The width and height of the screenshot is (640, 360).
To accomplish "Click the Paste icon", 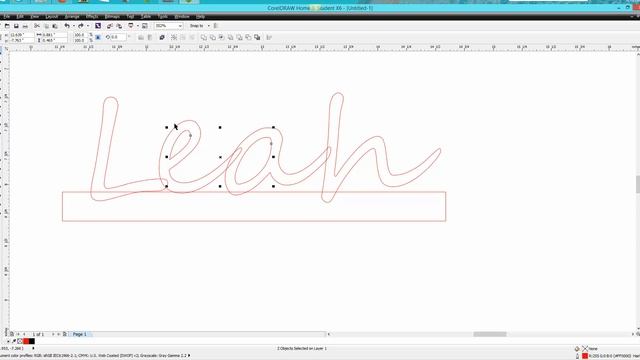I will (x=55, y=26).
